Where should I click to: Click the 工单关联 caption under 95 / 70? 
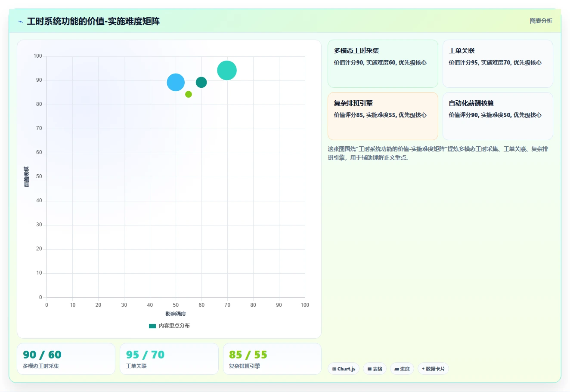point(136,366)
